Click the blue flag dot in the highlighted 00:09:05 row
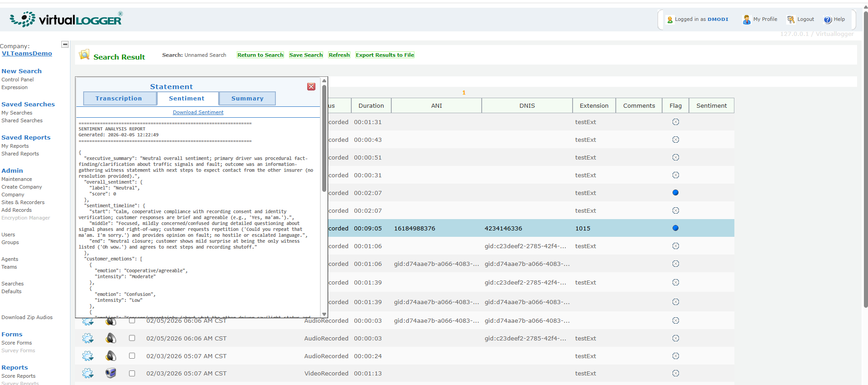 675,228
